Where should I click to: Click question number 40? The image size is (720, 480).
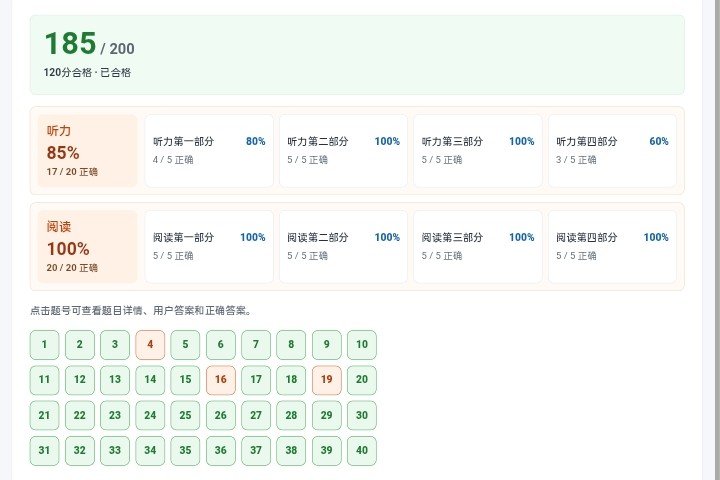362,451
